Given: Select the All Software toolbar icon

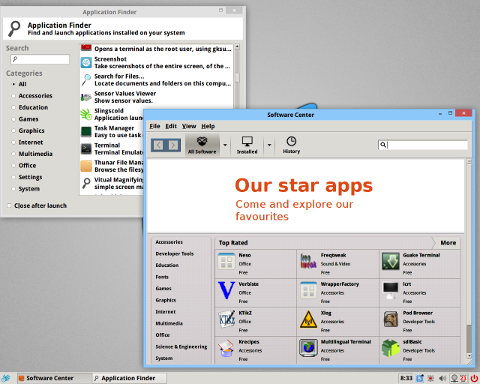Looking at the screenshot, I should [202, 145].
